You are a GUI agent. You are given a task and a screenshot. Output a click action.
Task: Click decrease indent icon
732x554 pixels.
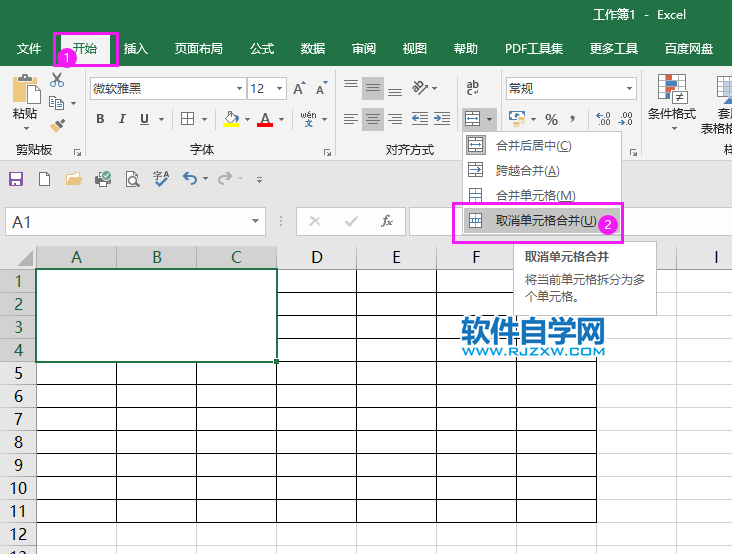point(420,119)
